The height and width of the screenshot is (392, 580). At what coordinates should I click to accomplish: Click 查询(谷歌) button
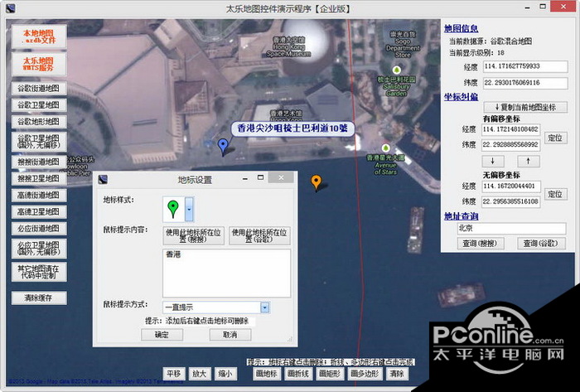point(541,244)
